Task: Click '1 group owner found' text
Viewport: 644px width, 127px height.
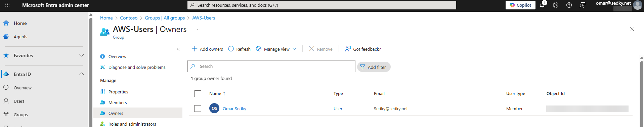Action: point(211,78)
